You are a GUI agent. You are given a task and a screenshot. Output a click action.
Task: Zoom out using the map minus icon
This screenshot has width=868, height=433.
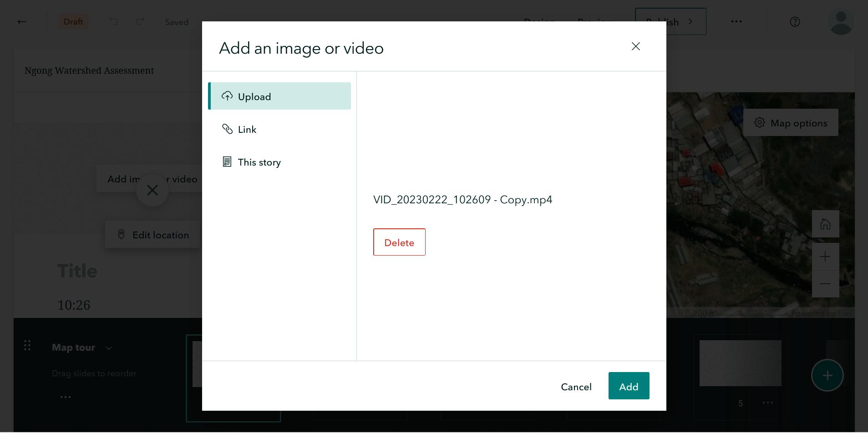click(826, 283)
